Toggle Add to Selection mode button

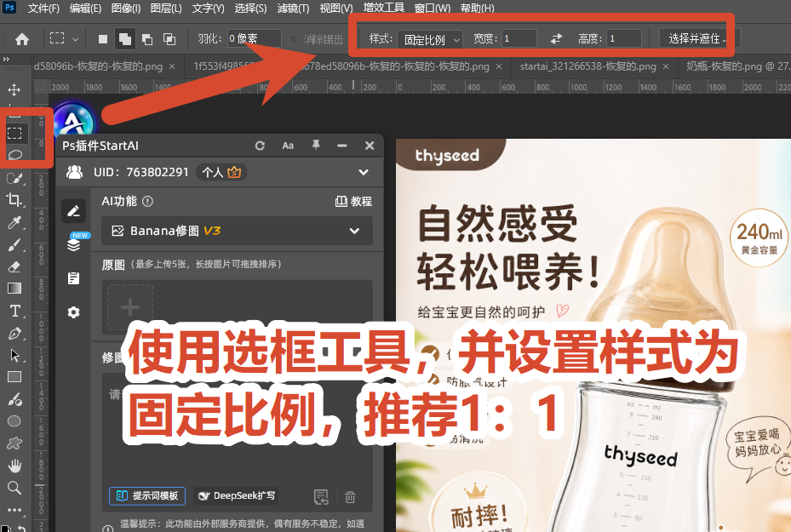pyautogui.click(x=124, y=39)
